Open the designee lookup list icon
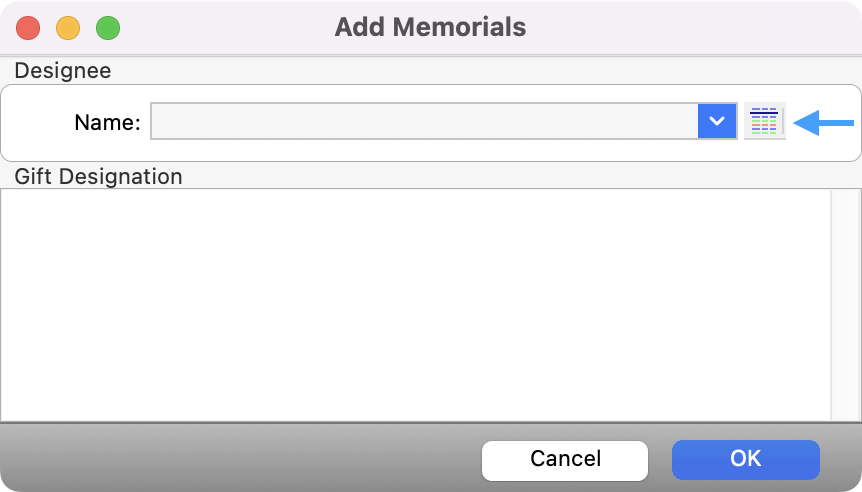The image size is (862, 492). click(764, 122)
